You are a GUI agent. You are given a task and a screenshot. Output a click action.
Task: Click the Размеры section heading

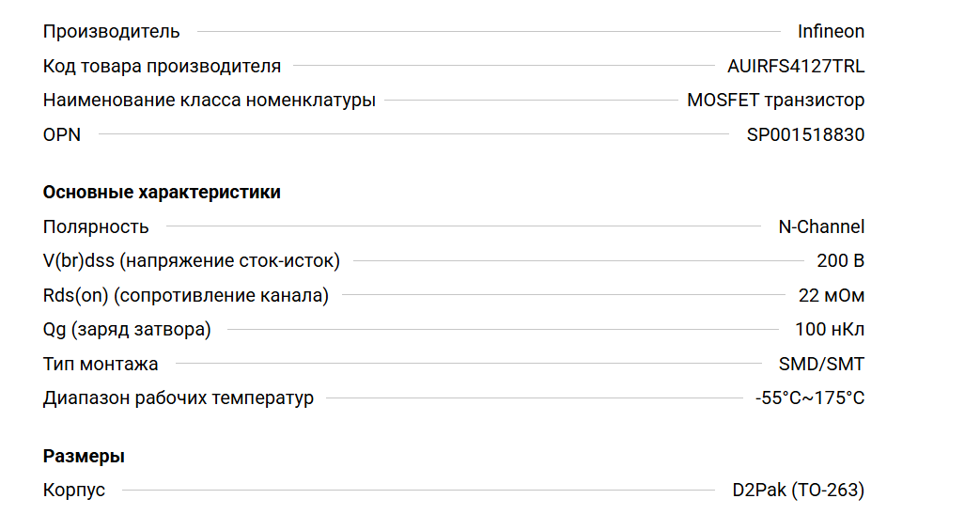(x=84, y=457)
